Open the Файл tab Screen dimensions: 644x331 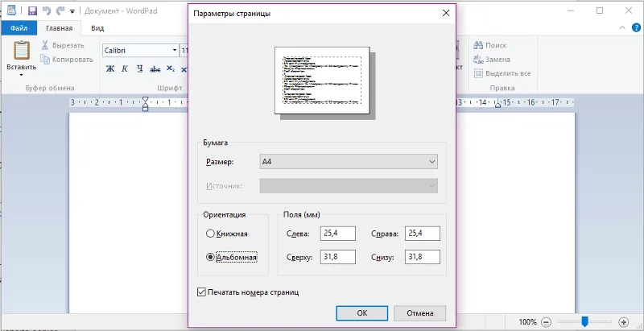pos(19,28)
